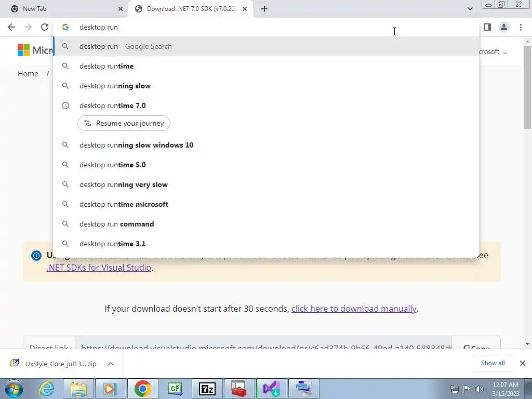The height and width of the screenshot is (399, 532).
Task: Open the Chrome three-dot menu
Action: tap(521, 27)
